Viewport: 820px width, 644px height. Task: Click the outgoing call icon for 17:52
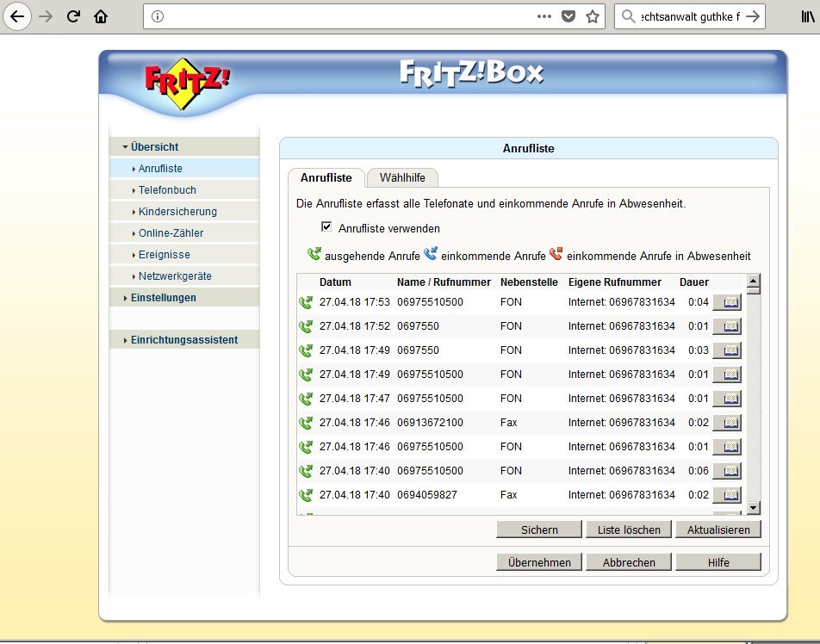click(306, 326)
